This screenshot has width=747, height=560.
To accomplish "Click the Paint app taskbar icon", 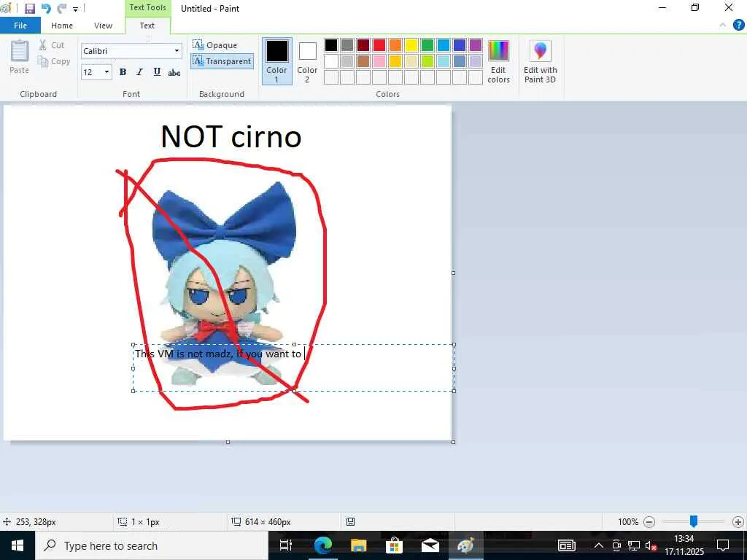I will [465, 545].
